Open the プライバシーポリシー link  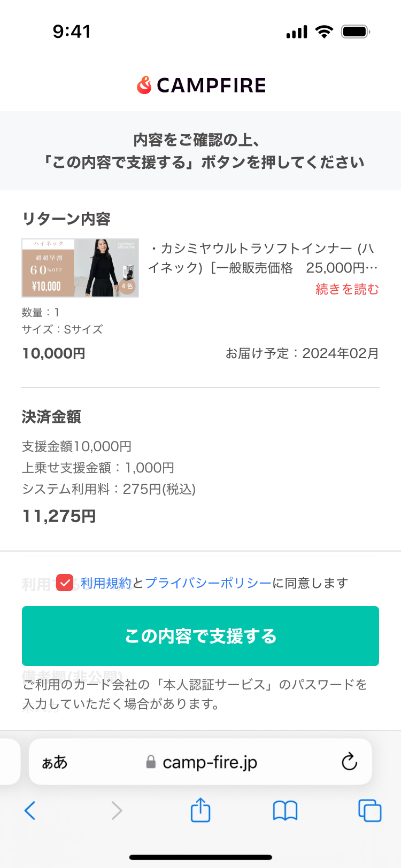pyautogui.click(x=208, y=583)
